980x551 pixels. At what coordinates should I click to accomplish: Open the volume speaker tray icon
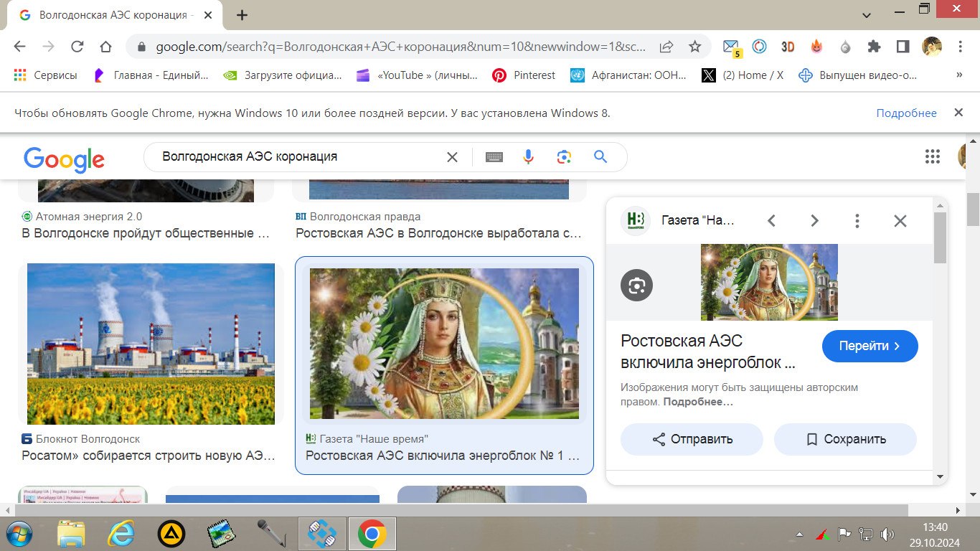point(887,534)
